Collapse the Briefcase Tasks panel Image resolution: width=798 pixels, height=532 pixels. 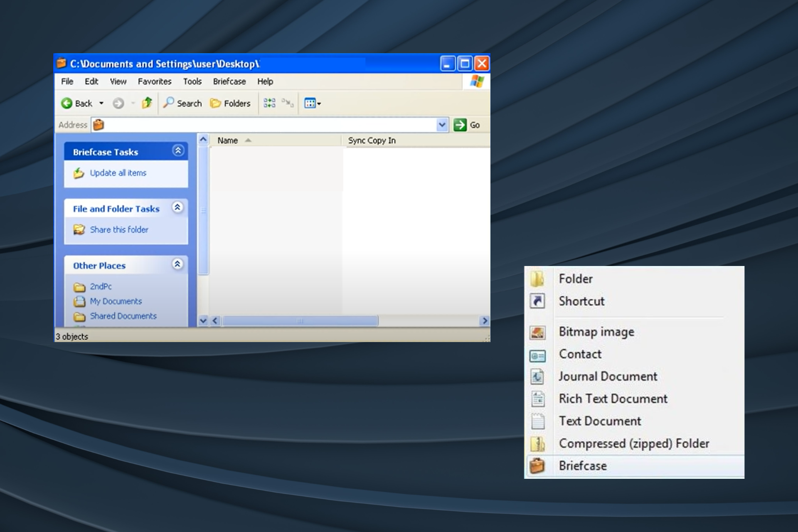point(178,151)
